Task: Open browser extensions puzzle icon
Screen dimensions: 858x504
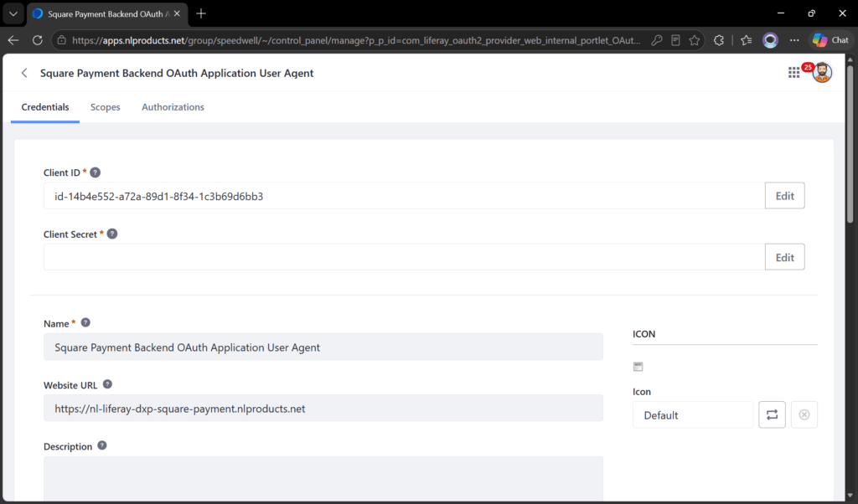Action: pyautogui.click(x=719, y=40)
